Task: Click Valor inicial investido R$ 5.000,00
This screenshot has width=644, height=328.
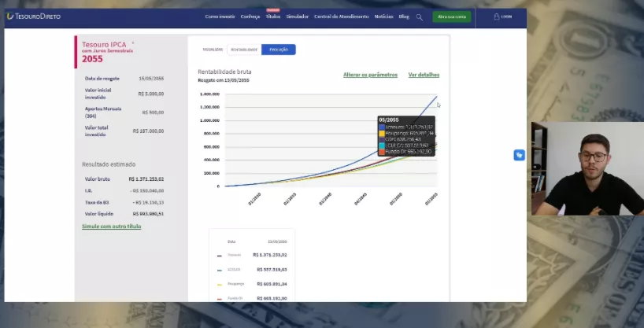Action: click(124, 94)
